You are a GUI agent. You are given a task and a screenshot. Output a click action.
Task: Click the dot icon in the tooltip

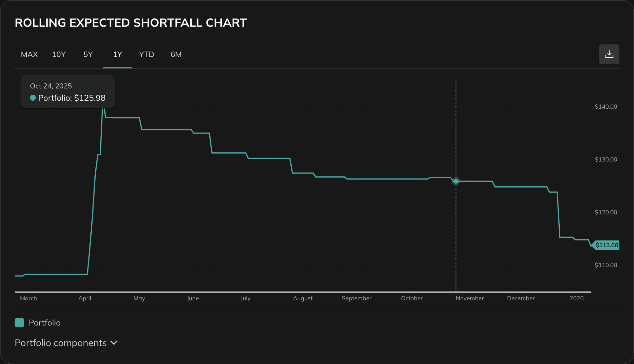(x=32, y=98)
